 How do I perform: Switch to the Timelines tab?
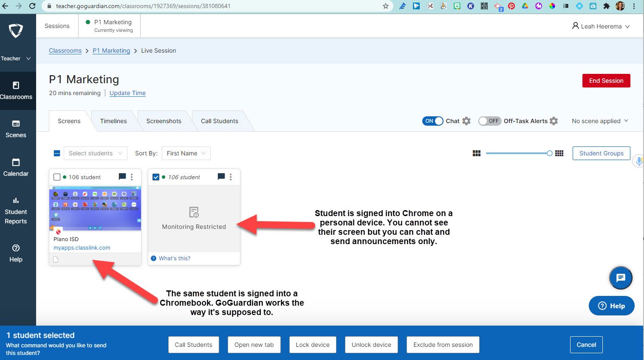(x=113, y=121)
